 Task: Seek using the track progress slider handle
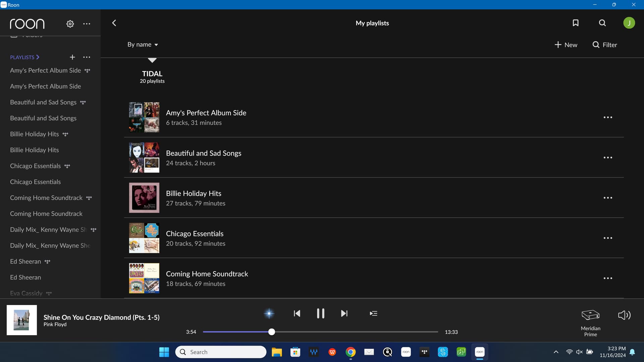click(272, 332)
